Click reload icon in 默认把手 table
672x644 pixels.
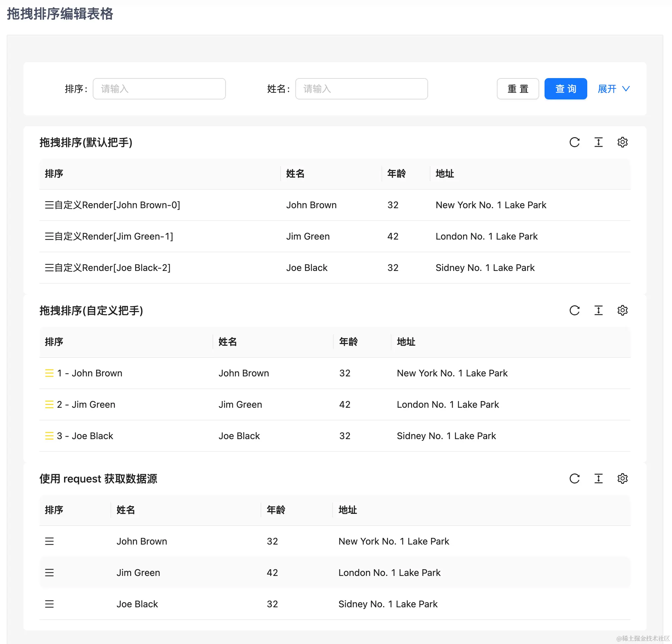(574, 142)
